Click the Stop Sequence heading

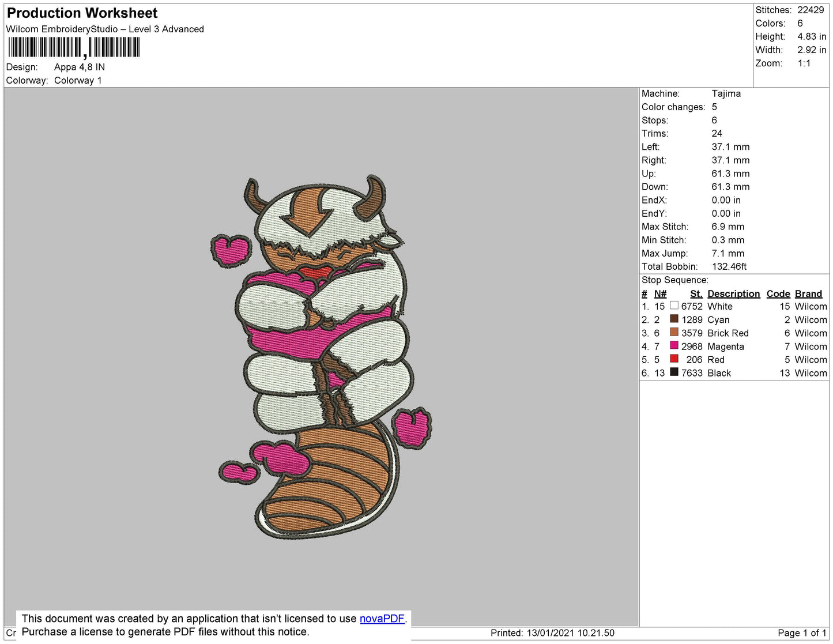(675, 280)
